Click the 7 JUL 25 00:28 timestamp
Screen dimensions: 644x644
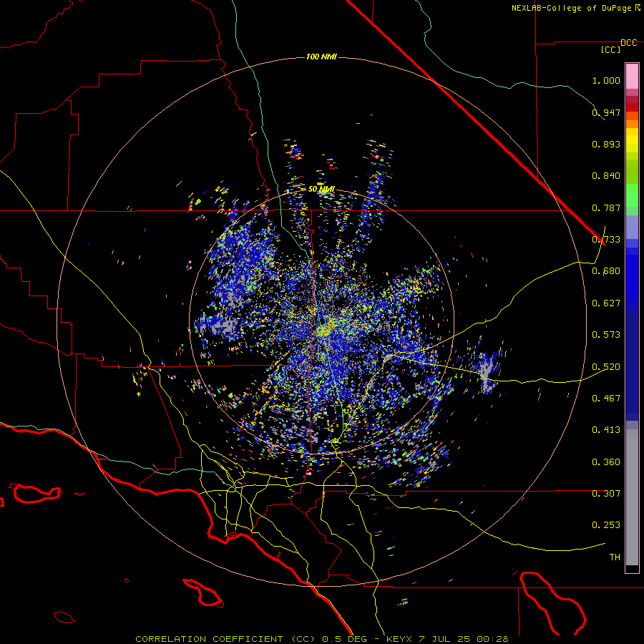click(463, 639)
